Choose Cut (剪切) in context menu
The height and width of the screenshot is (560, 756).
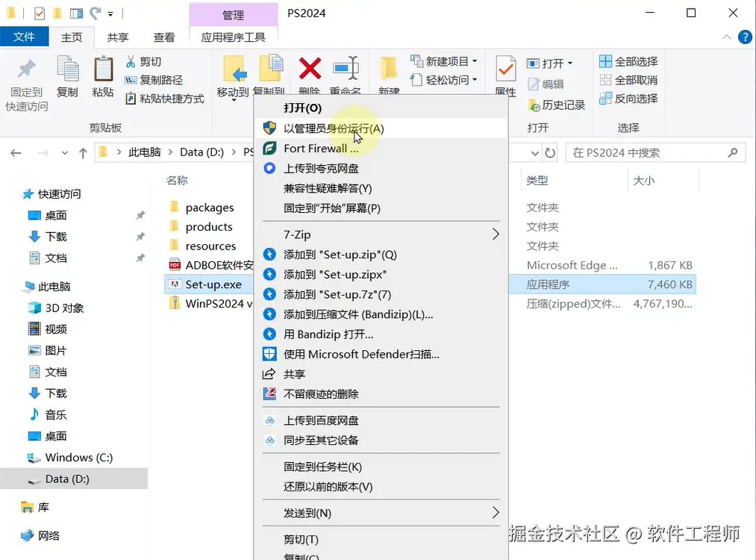pyautogui.click(x=381, y=539)
